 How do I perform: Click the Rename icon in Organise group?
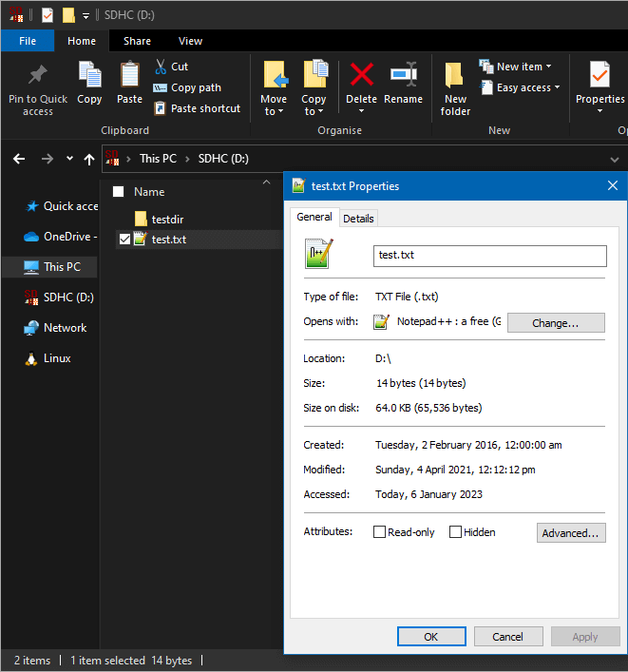(403, 76)
